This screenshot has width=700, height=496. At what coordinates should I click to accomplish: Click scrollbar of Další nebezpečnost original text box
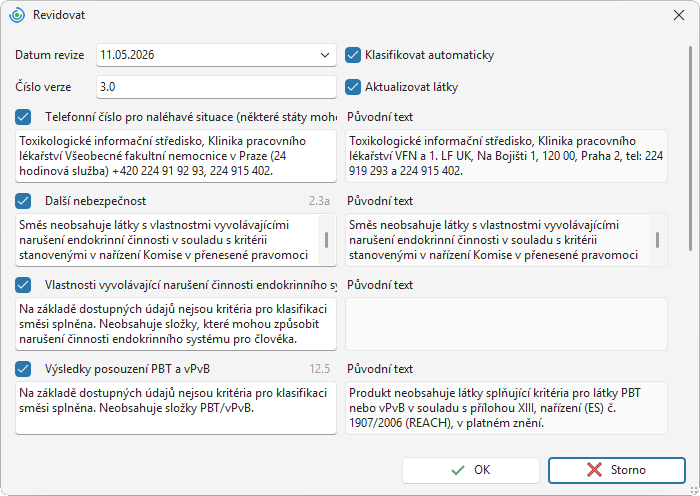pos(657,240)
